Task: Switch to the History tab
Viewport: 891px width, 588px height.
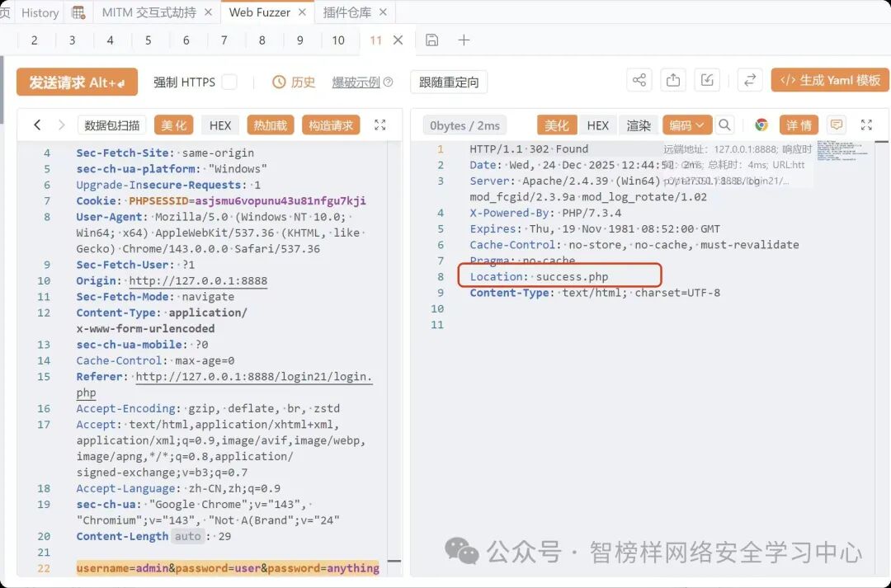Action: (40, 12)
